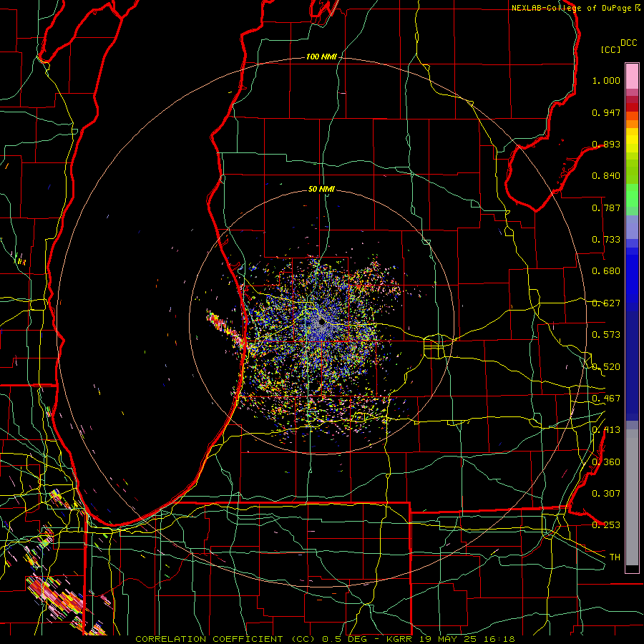Click the CORRELATION COEFFICIENT caption at bottom

click(325, 639)
